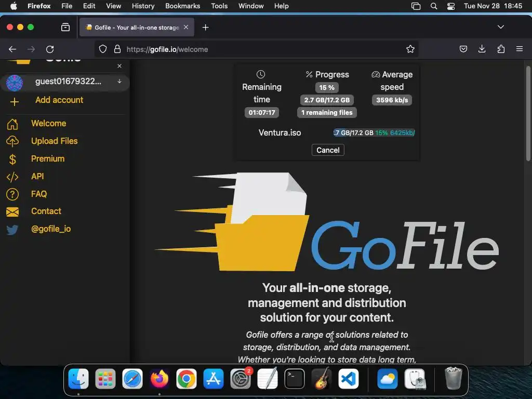Cancel the Ventura.iso upload

(328, 150)
